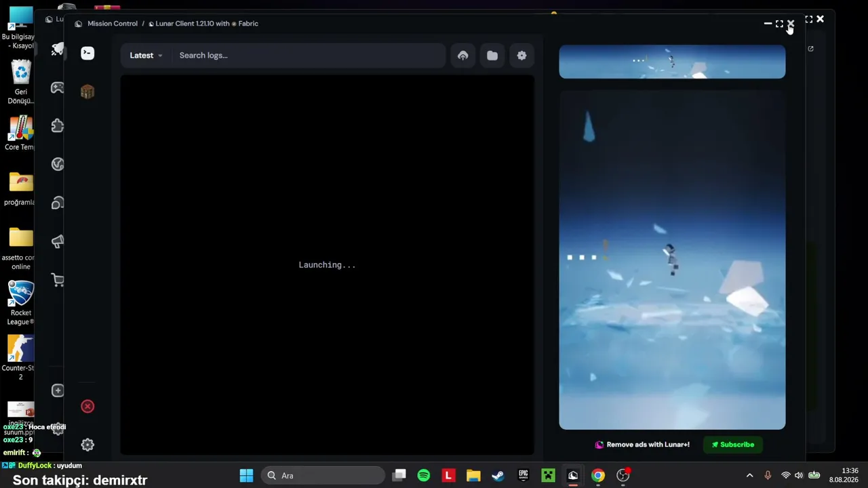Select the Minecraft block instance icon in sidebar
868x488 pixels.
[87, 91]
